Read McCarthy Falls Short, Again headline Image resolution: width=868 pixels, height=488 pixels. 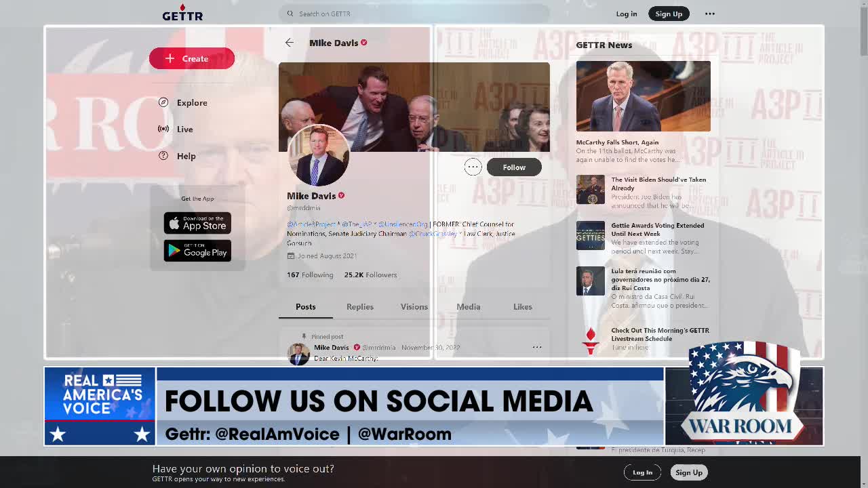coord(617,142)
